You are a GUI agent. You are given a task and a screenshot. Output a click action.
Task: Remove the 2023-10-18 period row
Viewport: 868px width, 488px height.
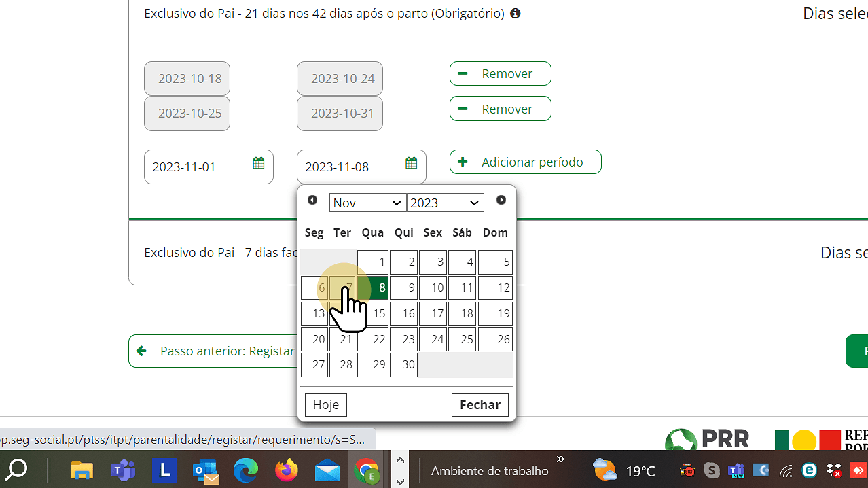tap(500, 73)
